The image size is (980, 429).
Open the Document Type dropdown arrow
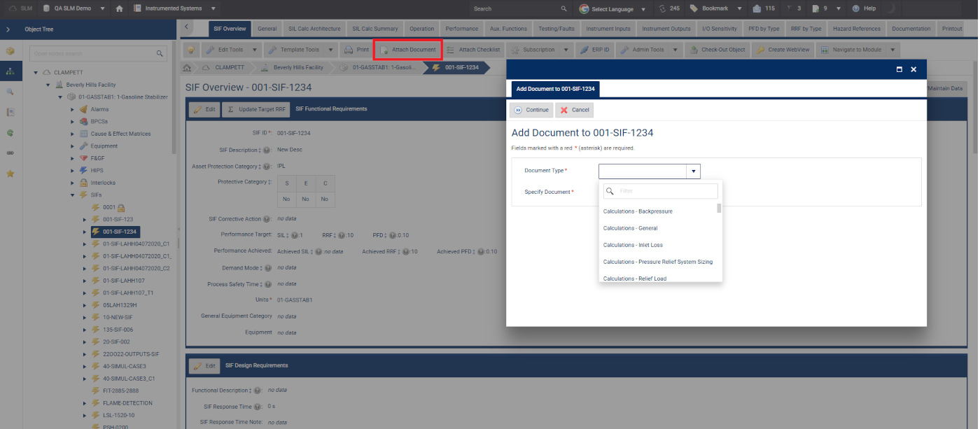693,171
